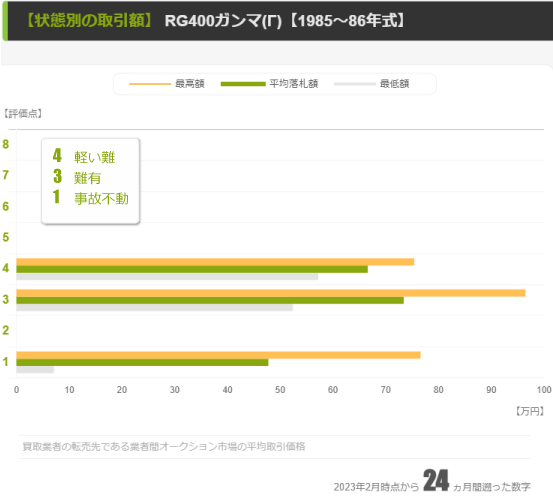Select the green average bar for grade 4
This screenshot has height=503, width=553.
tap(192, 269)
